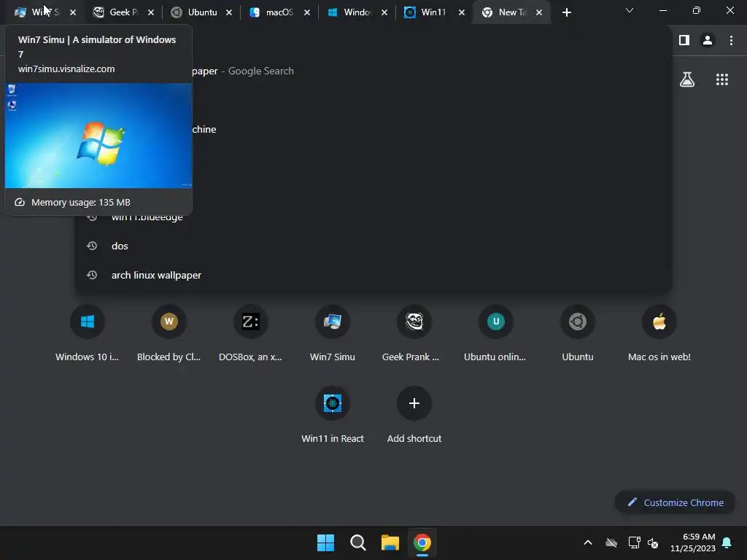Click the Chrome taskbar icon

point(422,542)
